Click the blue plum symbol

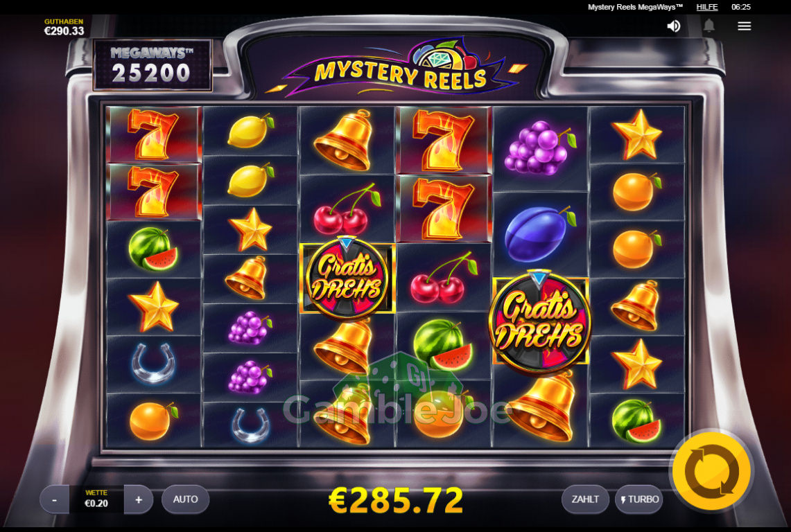click(x=540, y=233)
